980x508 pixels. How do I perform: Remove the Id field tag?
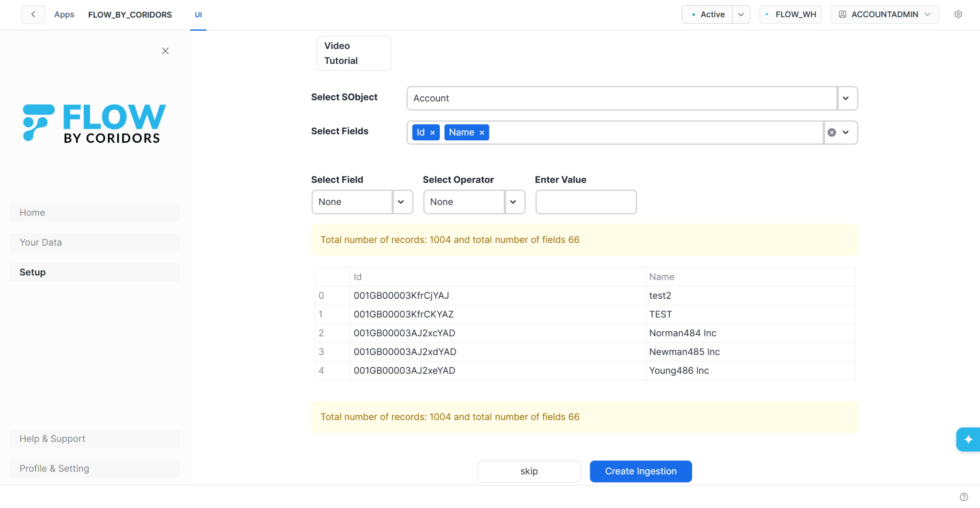(x=433, y=133)
